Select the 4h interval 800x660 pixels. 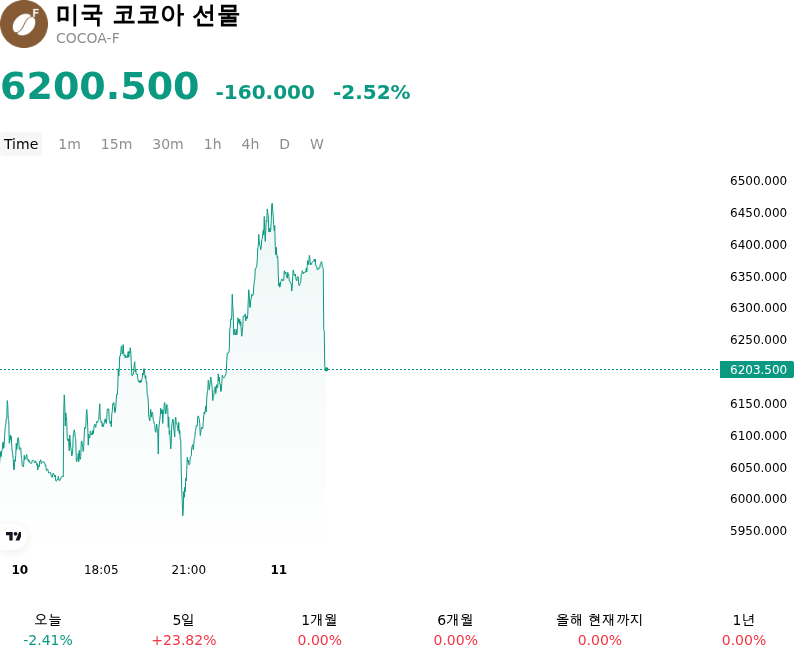[x=250, y=144]
